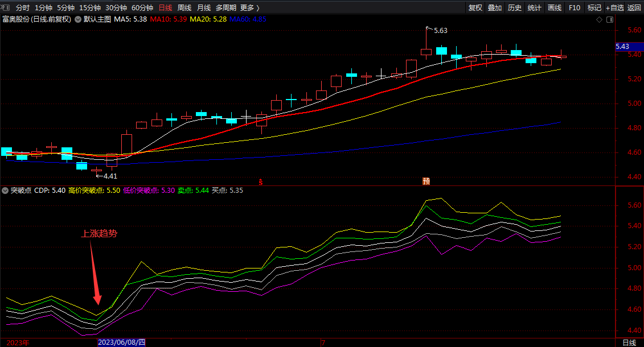Click the CDP: 5.40 value
The image size is (644, 347).
50,191
